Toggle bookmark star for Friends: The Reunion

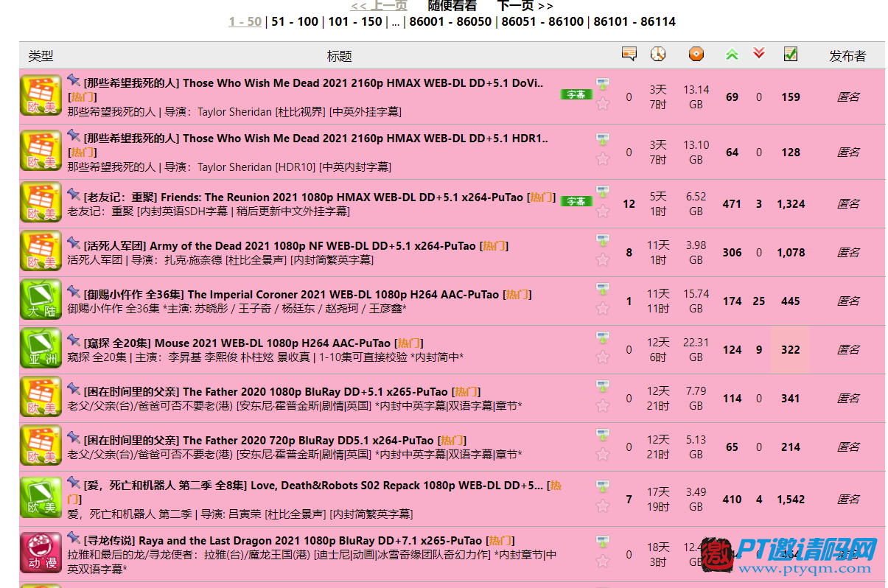[x=603, y=211]
